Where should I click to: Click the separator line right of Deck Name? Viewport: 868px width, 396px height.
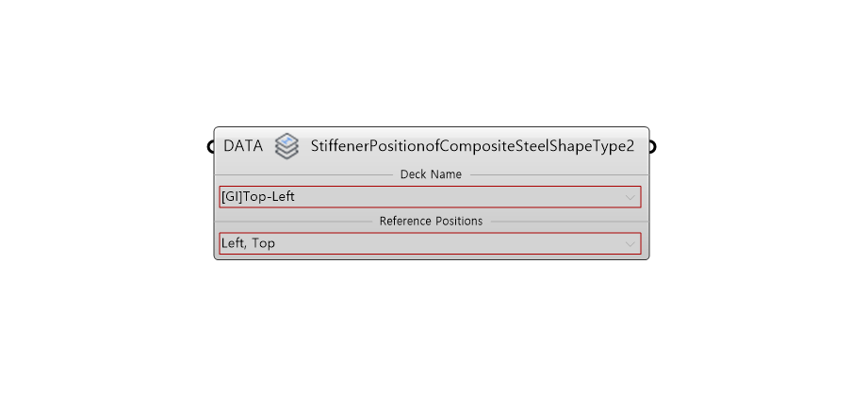point(559,175)
